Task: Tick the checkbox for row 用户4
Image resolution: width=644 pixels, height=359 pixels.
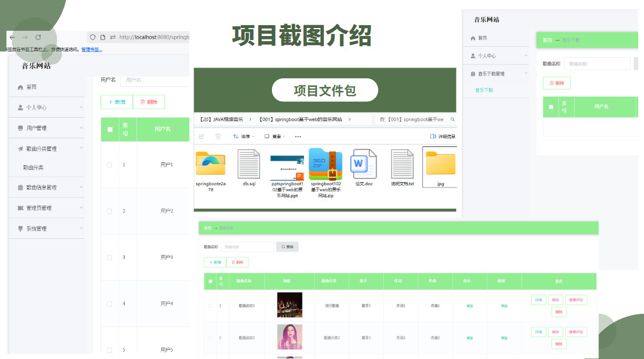Action: (x=109, y=304)
